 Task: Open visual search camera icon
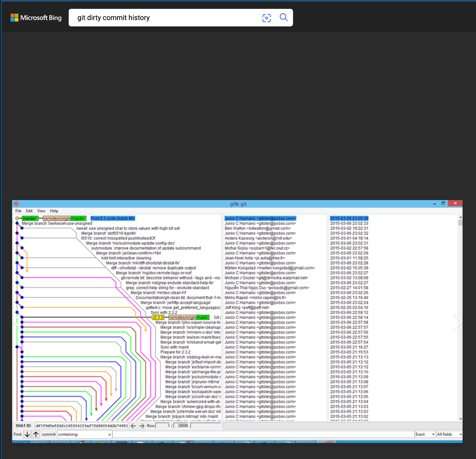click(267, 18)
